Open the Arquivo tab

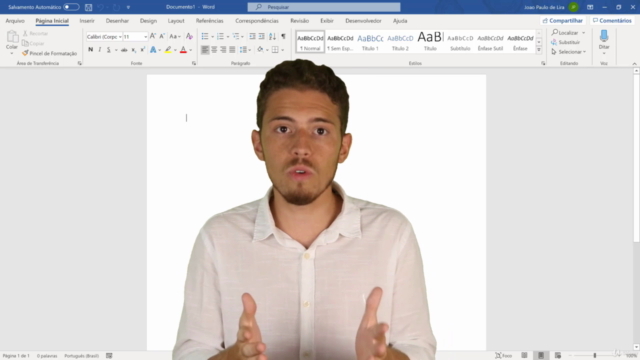pos(15,20)
